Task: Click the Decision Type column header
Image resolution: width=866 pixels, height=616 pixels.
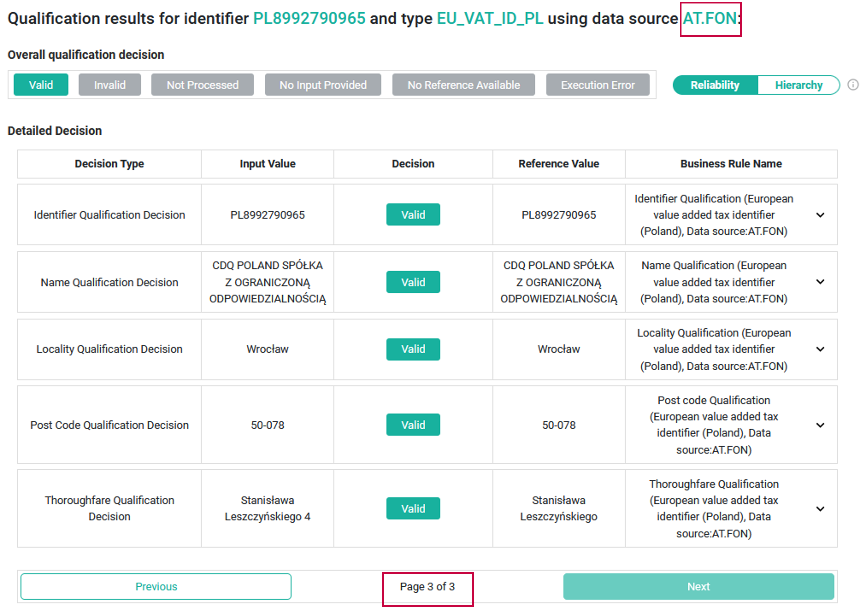Action: click(109, 164)
